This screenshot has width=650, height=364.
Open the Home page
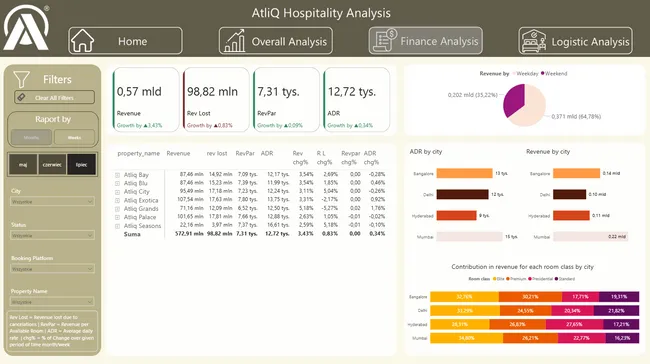click(125, 41)
